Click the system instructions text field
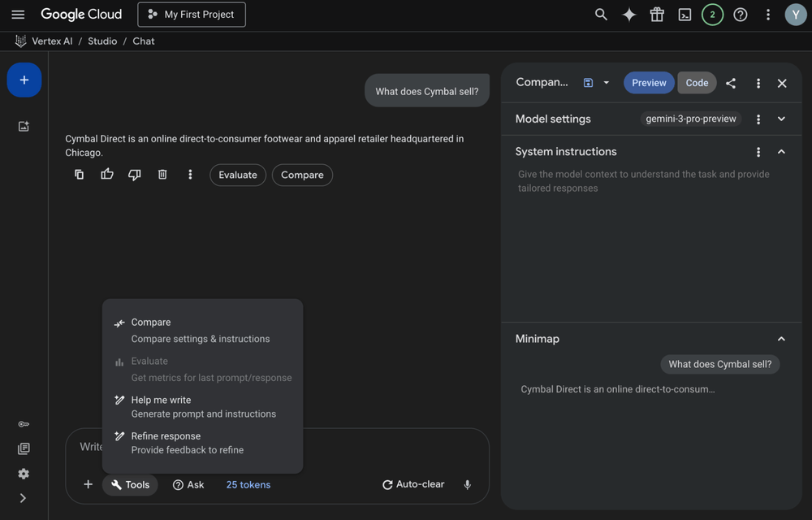Viewport: 812px width, 520px height. [644, 181]
